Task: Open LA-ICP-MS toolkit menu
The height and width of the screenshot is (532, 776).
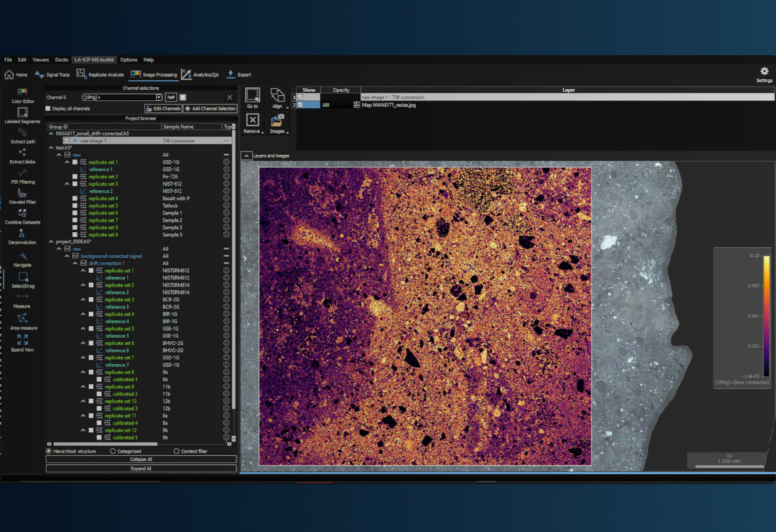Action: coord(94,60)
